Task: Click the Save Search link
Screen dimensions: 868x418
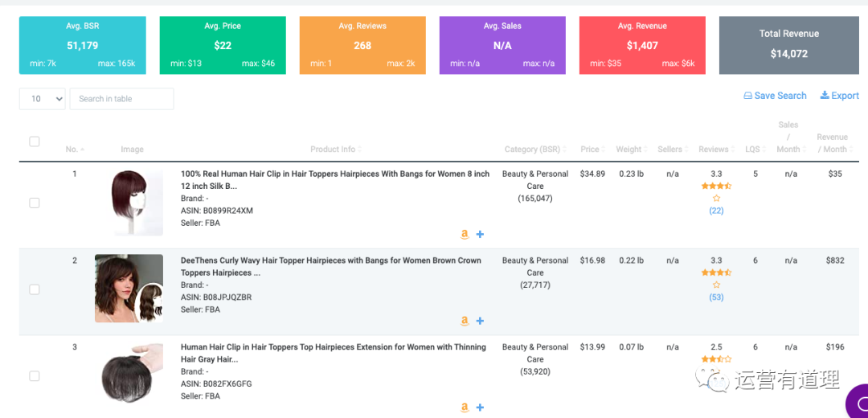Action: pyautogui.click(x=775, y=96)
